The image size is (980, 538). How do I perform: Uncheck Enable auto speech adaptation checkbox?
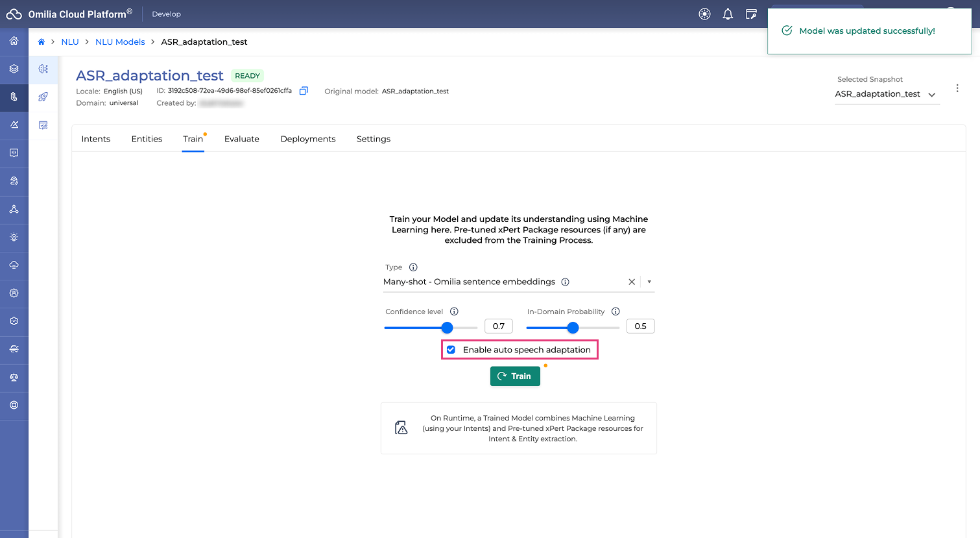coord(451,350)
